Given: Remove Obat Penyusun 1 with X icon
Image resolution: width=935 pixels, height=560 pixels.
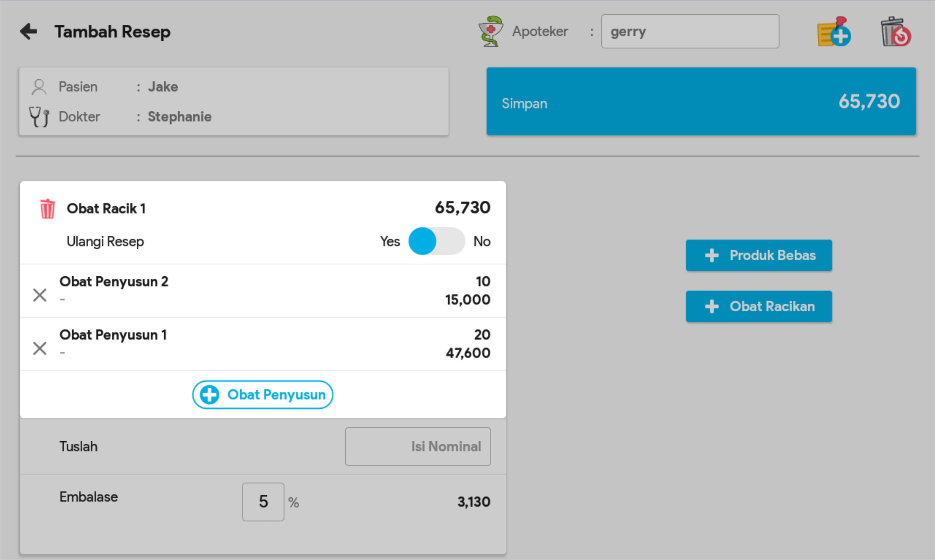Looking at the screenshot, I should 40,348.
